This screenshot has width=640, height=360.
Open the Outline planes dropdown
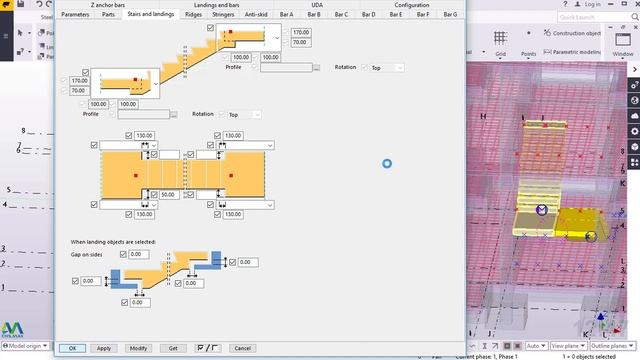click(x=612, y=346)
